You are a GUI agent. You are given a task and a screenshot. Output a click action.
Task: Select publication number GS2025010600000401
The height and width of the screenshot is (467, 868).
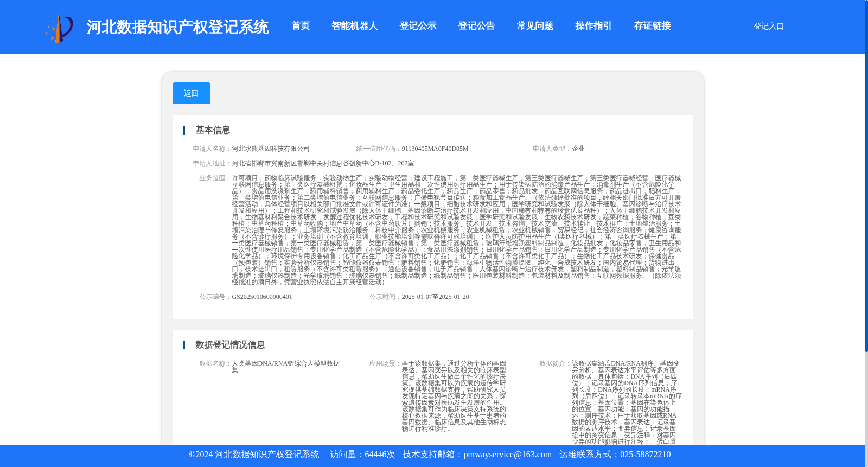[x=262, y=297]
